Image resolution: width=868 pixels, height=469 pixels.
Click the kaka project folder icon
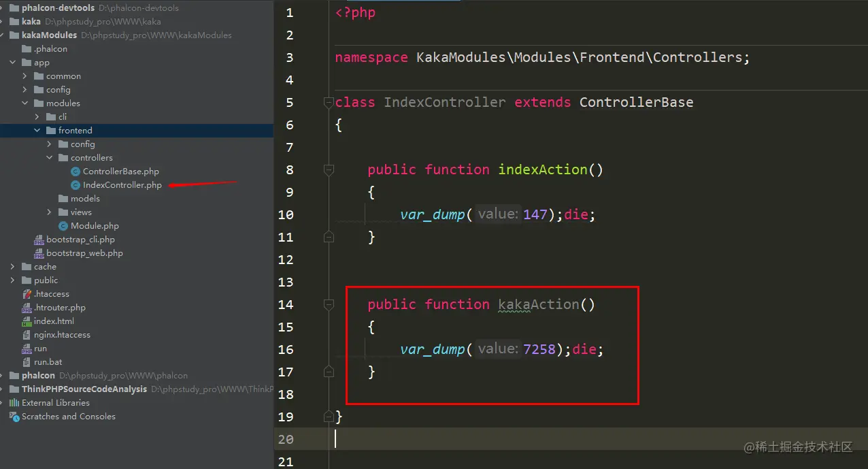point(14,22)
